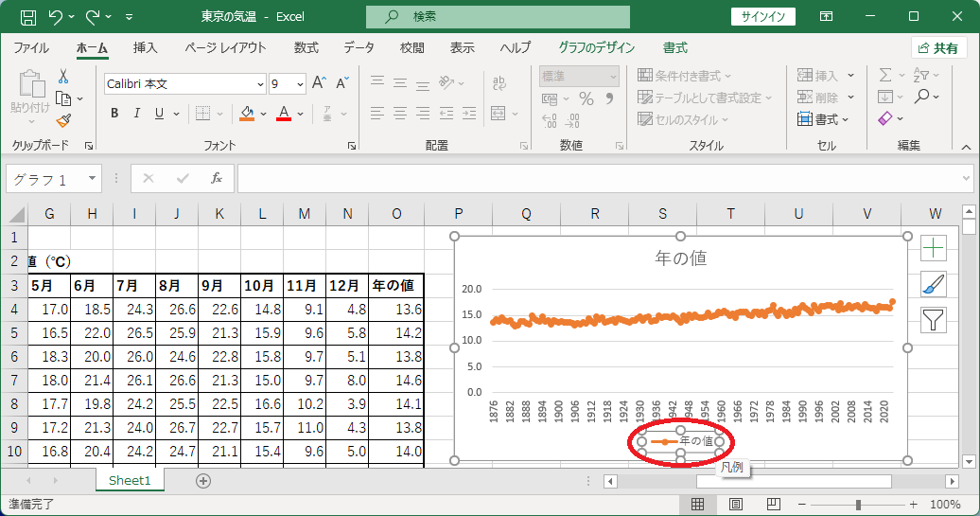Switch to the 挿入 ribbon tab

tap(145, 47)
